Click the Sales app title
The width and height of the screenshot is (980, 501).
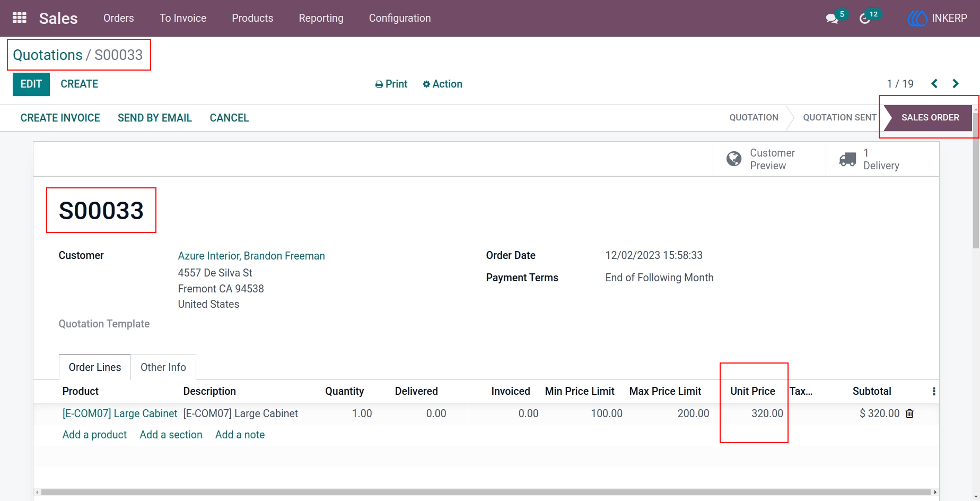point(58,18)
